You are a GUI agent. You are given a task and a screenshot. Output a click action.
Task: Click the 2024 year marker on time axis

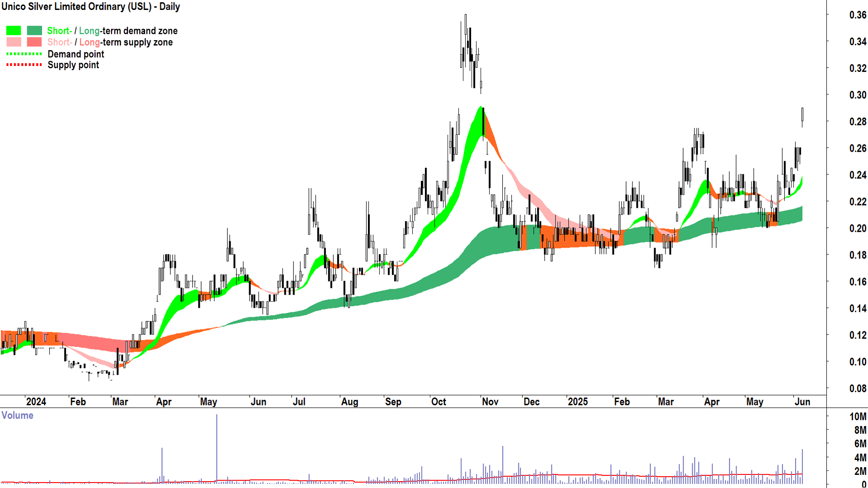coord(36,402)
